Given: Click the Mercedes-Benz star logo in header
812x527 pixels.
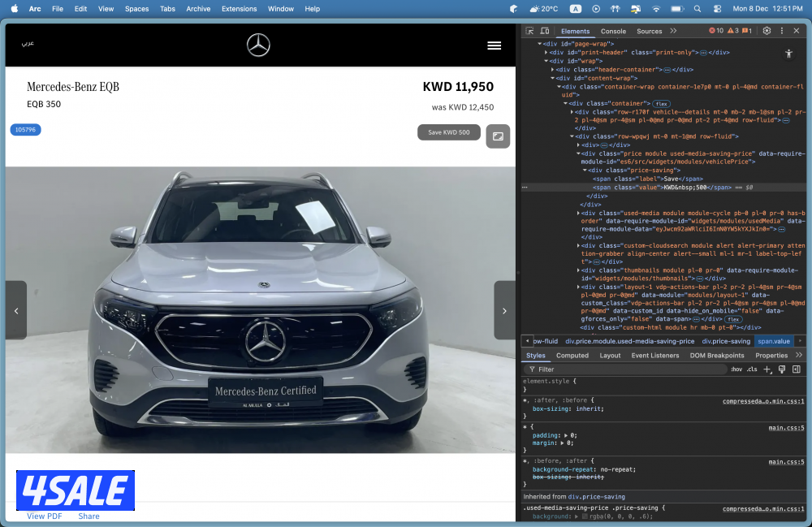Looking at the screenshot, I should coord(258,45).
